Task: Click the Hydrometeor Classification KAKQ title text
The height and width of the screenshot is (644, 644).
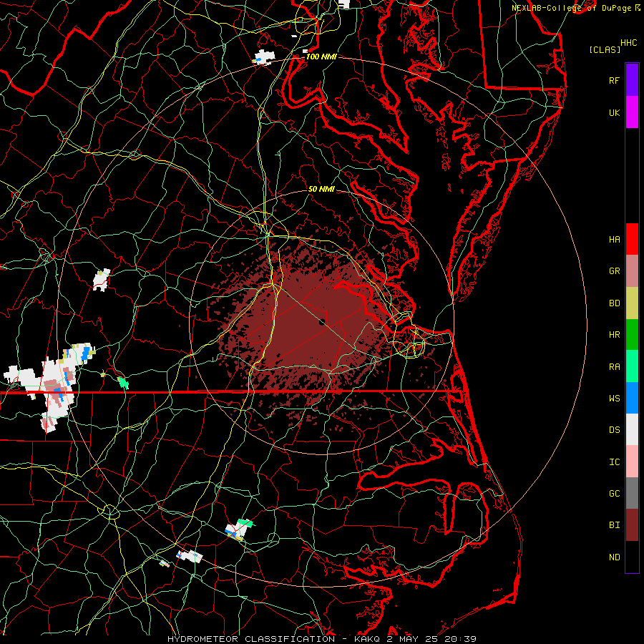Action: coord(322,639)
